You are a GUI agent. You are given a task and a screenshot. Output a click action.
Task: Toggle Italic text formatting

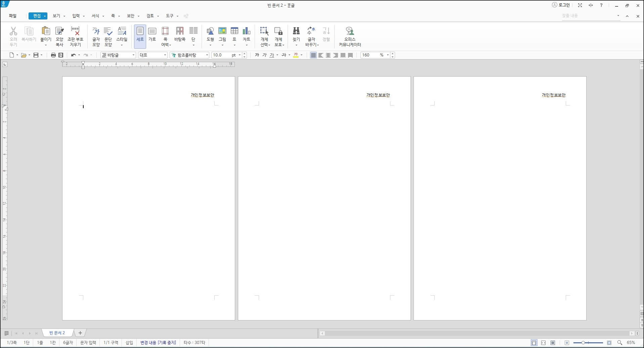coord(264,55)
